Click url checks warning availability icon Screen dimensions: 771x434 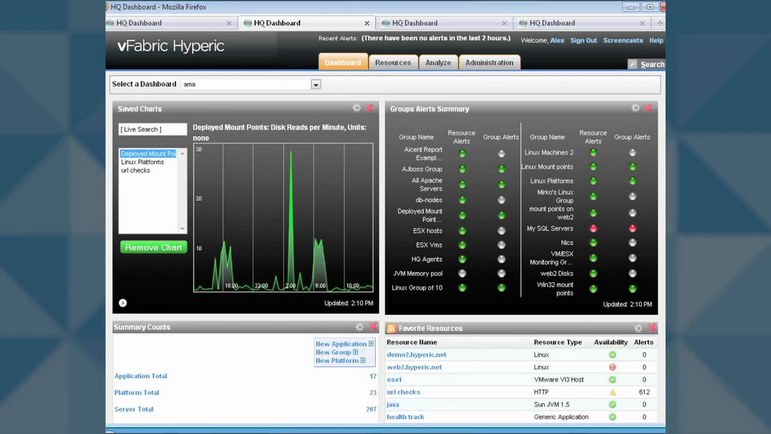point(612,392)
